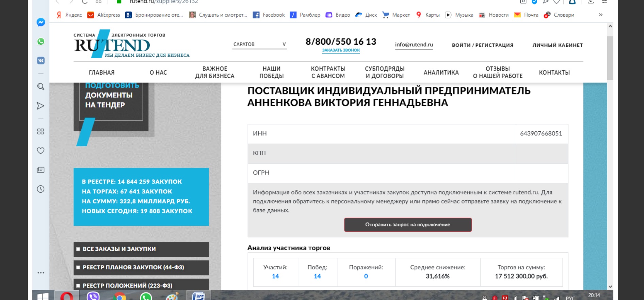The height and width of the screenshot is (300, 644).
Task: Open the Аналитика menu item
Action: click(x=441, y=73)
